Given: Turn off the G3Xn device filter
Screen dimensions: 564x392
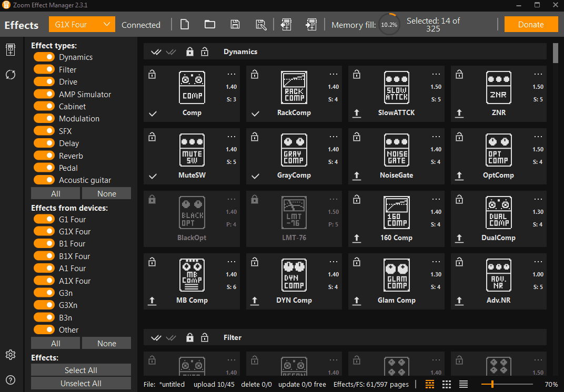Looking at the screenshot, I should coord(44,305).
